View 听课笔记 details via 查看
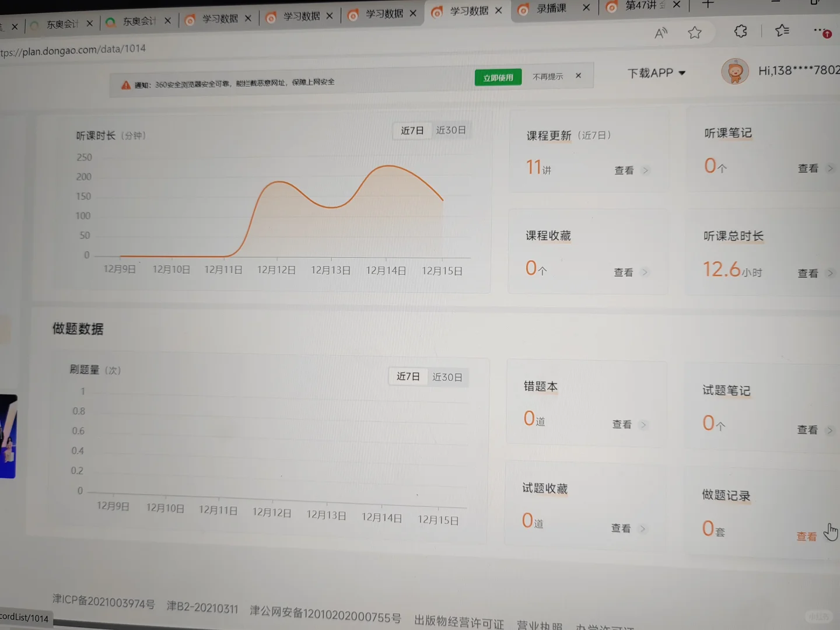 pyautogui.click(x=808, y=168)
